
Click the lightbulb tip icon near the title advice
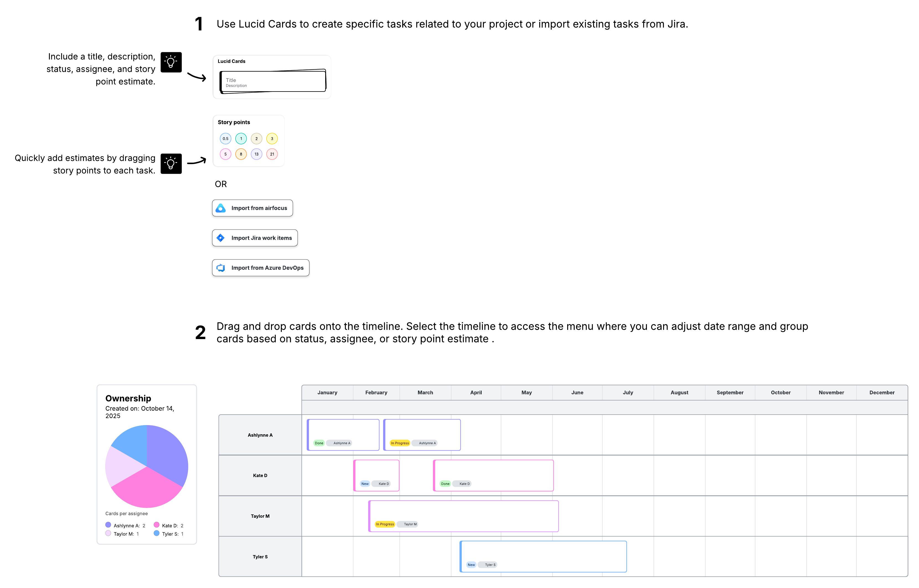tap(171, 62)
